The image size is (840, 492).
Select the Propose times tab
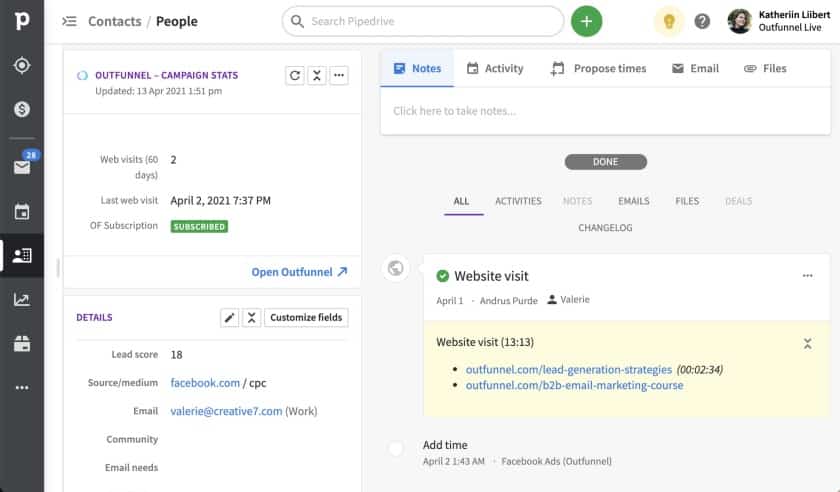coord(599,69)
